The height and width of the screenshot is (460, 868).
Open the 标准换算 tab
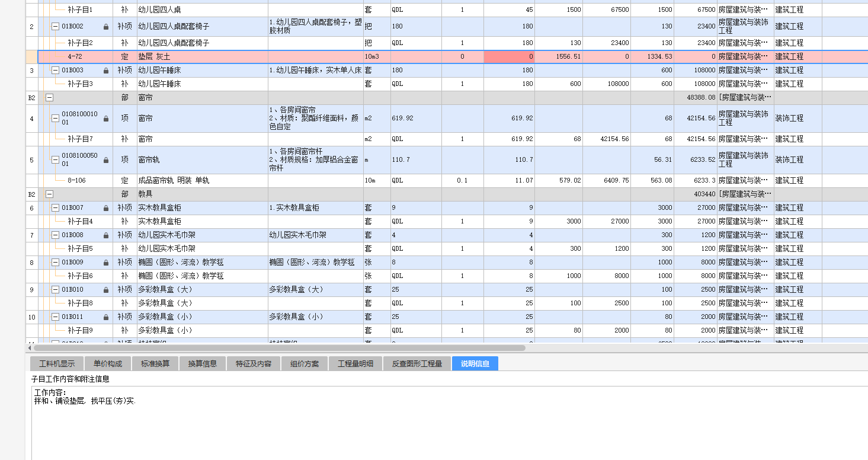[155, 363]
